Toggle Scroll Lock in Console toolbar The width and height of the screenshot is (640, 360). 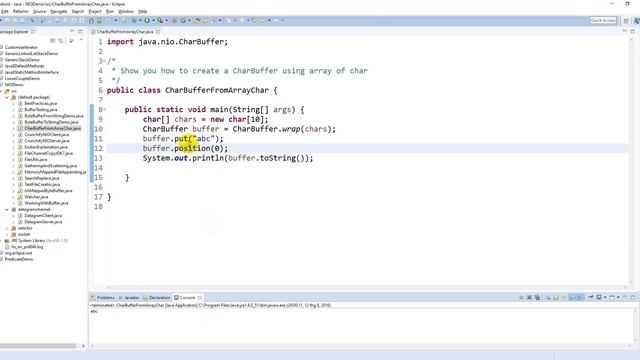click(556, 298)
